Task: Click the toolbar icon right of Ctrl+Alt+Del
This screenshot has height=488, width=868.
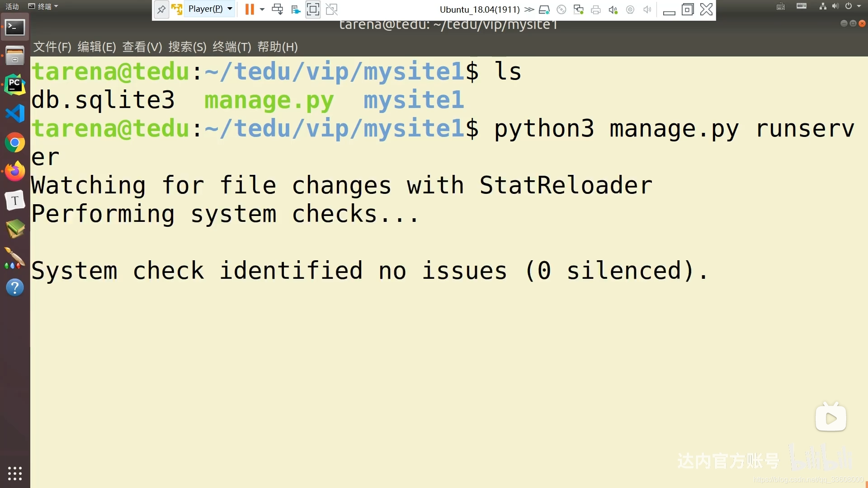Action: (x=296, y=9)
